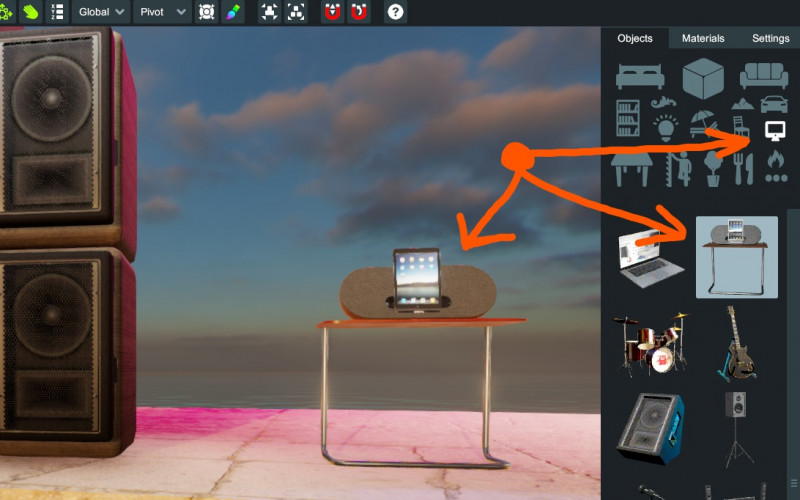The image size is (800, 500).
Task: Click the frame single object icon
Action: [269, 12]
